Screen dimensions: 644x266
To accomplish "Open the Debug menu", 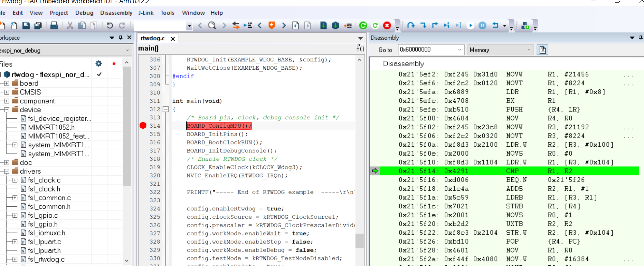I will pyautogui.click(x=84, y=13).
